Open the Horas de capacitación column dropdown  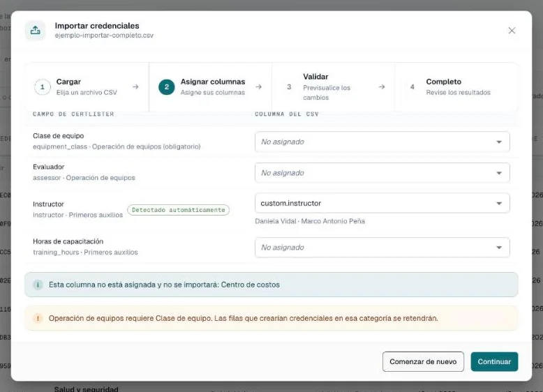click(x=382, y=248)
